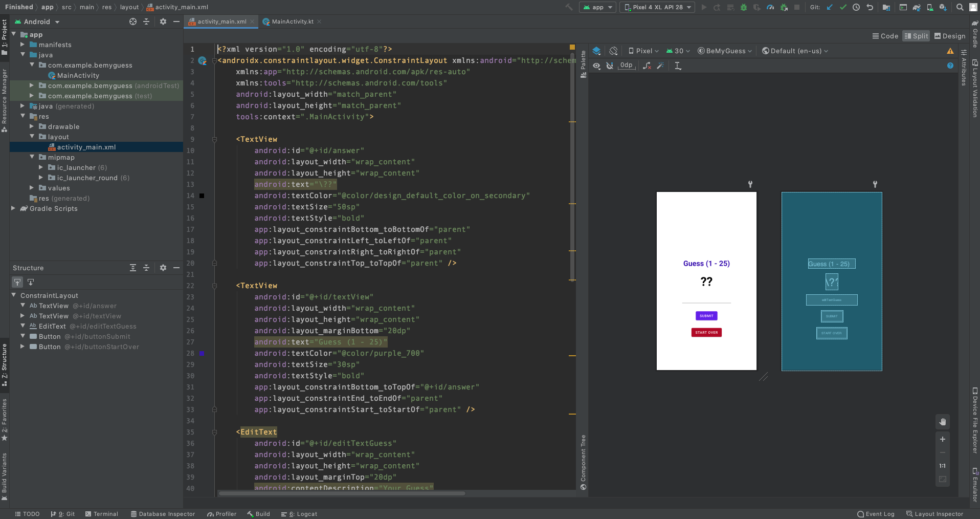Commit changes via green Git checkmark
The width and height of the screenshot is (980, 519).
coord(842,7)
